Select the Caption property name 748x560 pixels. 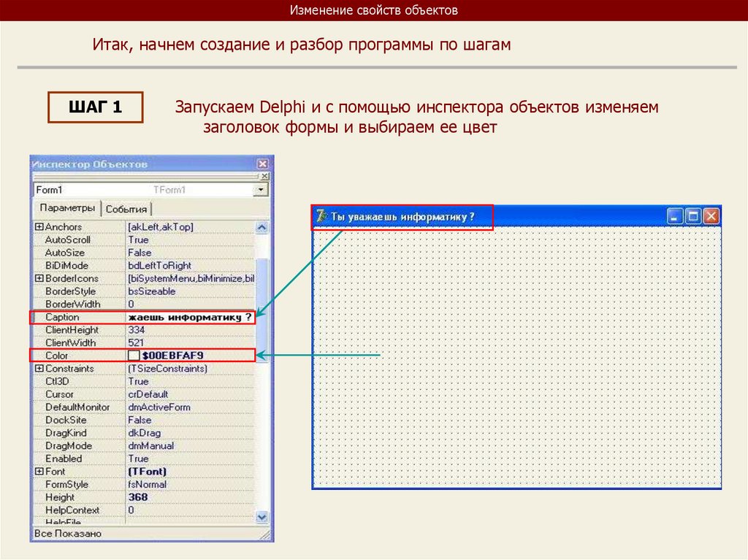[63, 317]
